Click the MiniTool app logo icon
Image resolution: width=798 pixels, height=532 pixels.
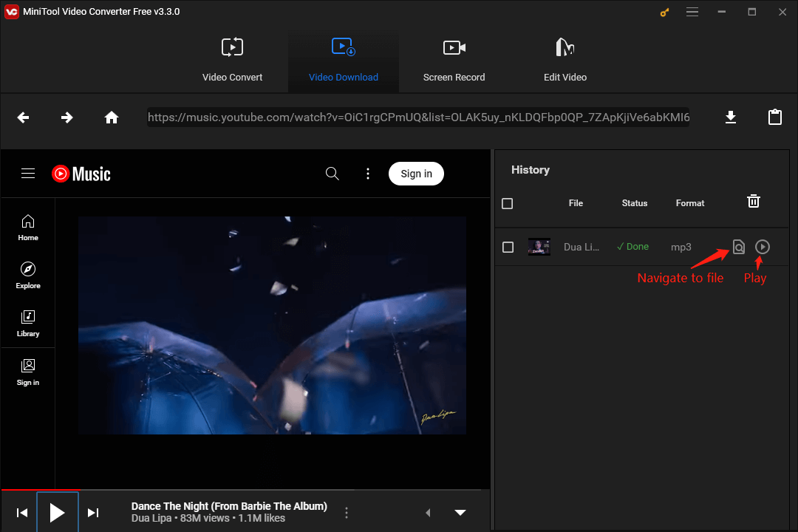12,11
